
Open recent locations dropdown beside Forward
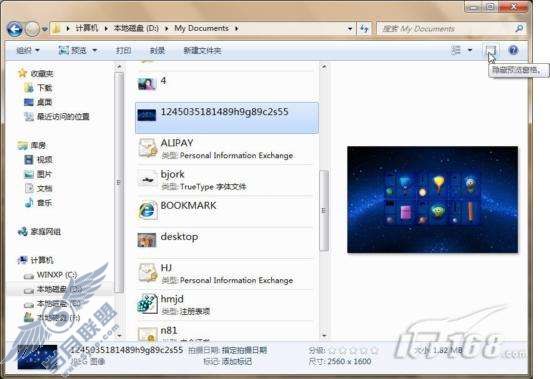click(45, 29)
